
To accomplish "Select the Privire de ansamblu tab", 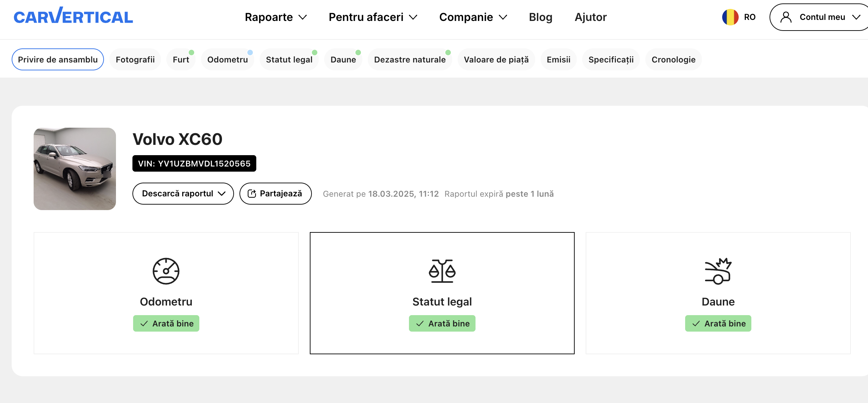I will 58,59.
